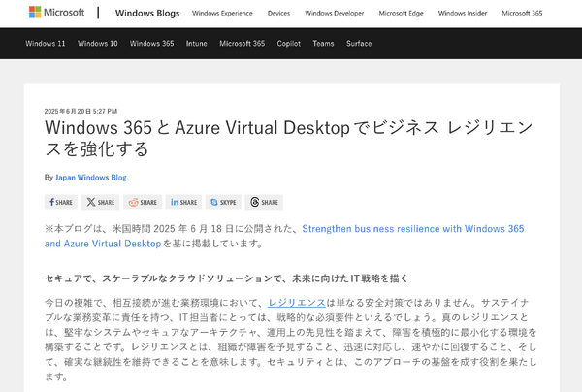The width and height of the screenshot is (582, 392).
Task: Open Microsoft 365 in top header
Action: click(x=522, y=13)
